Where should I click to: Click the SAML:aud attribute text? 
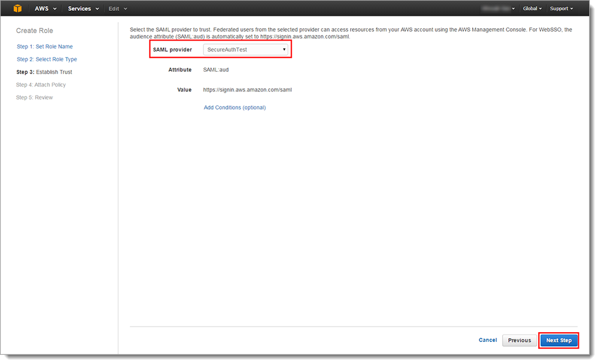tap(216, 70)
